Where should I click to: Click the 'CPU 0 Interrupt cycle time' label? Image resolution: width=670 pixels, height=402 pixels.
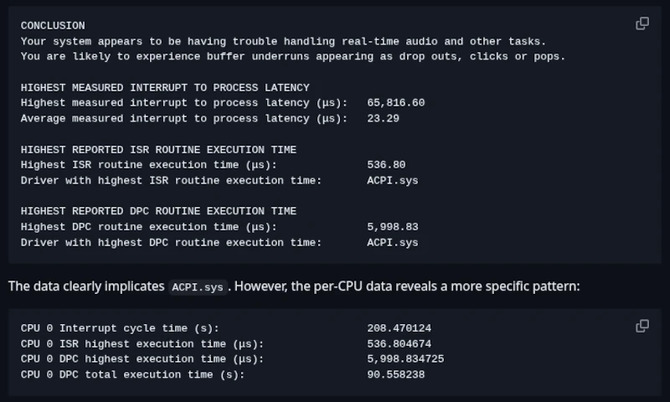[x=119, y=328]
